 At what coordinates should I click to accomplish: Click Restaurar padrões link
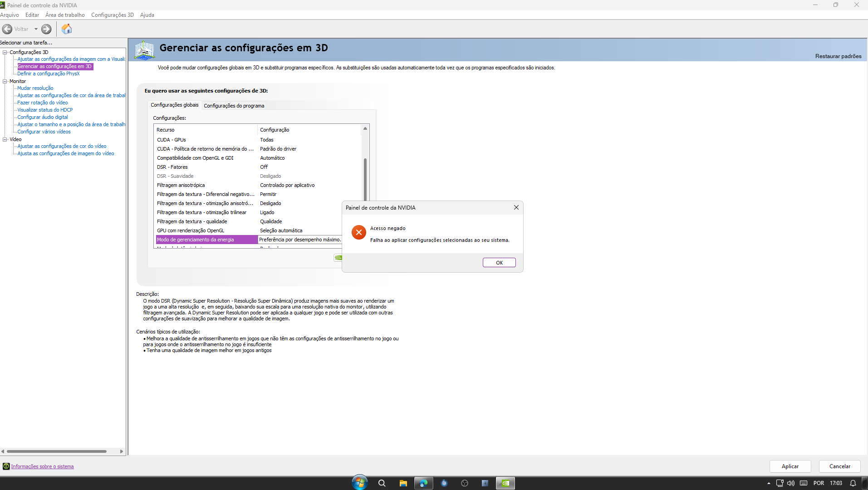(x=838, y=56)
